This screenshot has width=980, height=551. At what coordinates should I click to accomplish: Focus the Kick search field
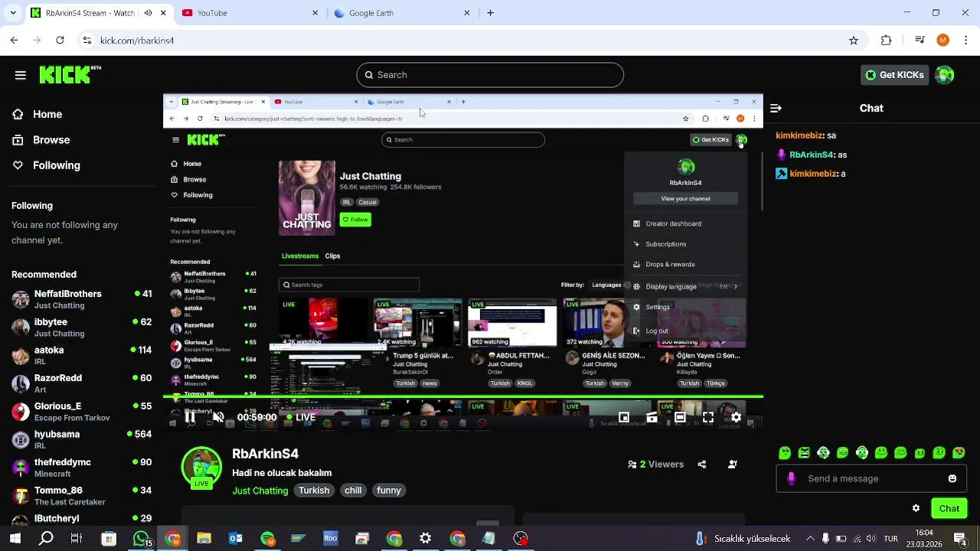pyautogui.click(x=490, y=75)
